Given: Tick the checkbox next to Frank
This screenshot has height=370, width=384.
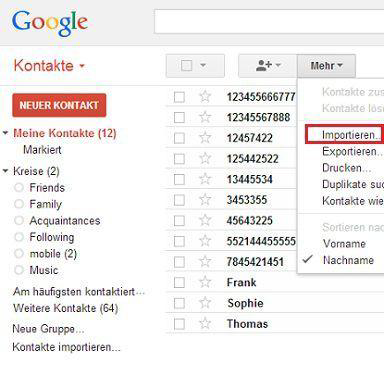Looking at the screenshot, I should (179, 283).
